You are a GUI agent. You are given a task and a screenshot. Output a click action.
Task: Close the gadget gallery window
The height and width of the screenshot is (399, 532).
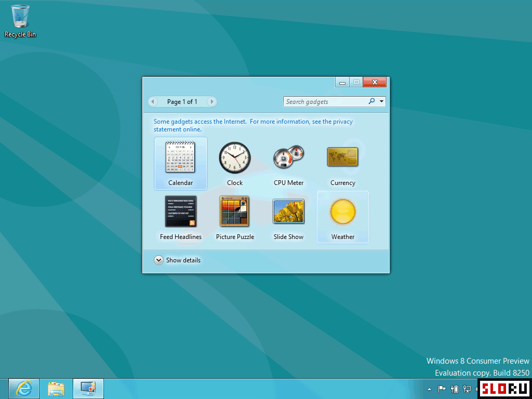(375, 82)
